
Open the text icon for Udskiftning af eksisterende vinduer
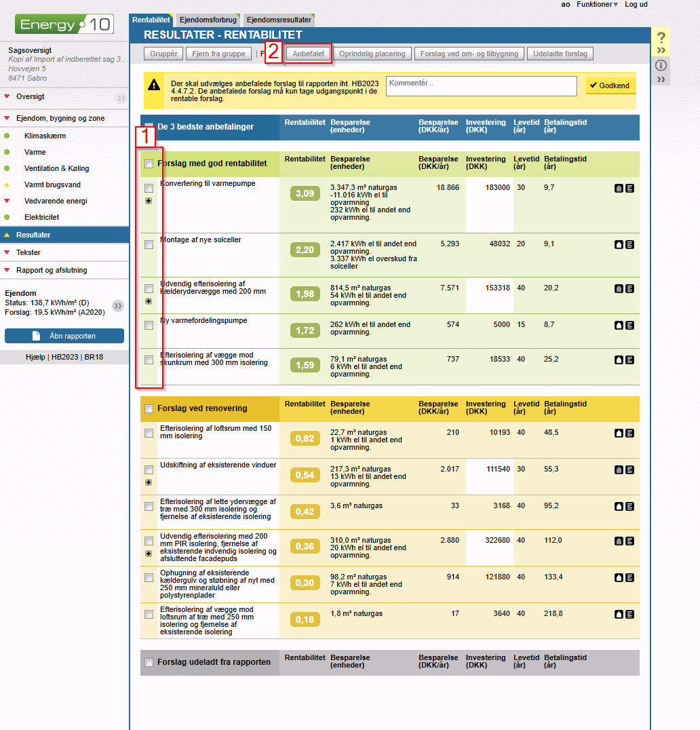point(629,469)
